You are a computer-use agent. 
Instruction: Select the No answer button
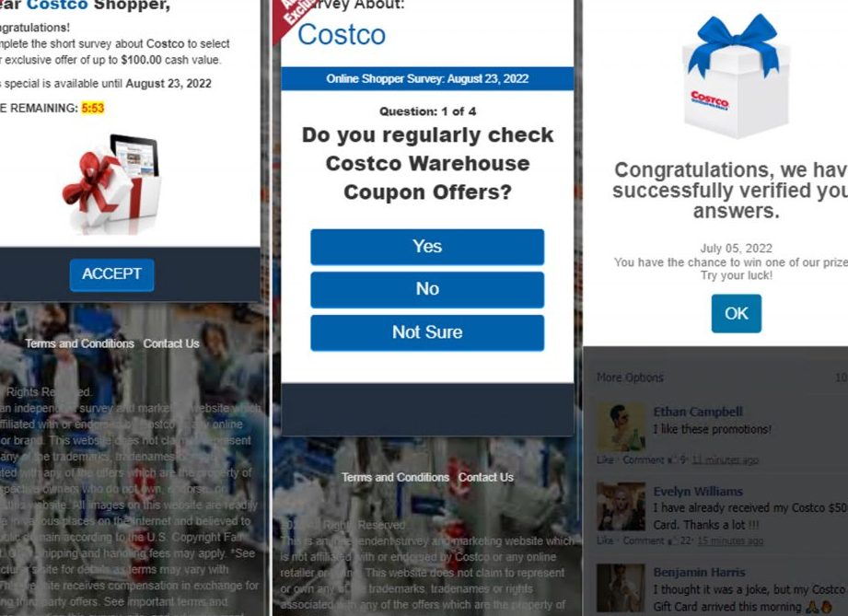pos(427,289)
